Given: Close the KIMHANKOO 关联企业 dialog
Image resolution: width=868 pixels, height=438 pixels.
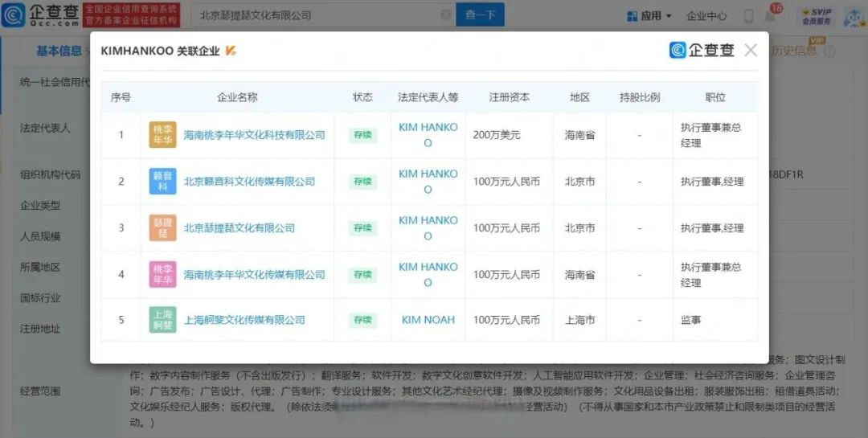Looking at the screenshot, I should point(751,51).
